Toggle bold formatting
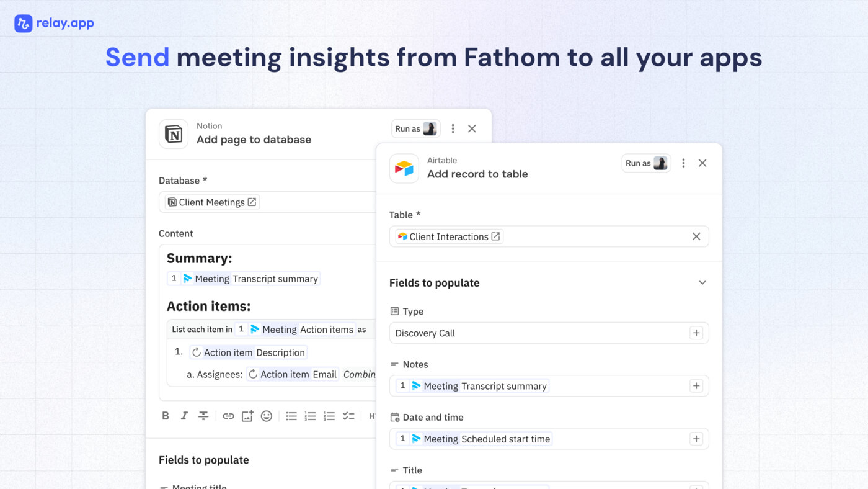The image size is (868, 489). pos(166,416)
